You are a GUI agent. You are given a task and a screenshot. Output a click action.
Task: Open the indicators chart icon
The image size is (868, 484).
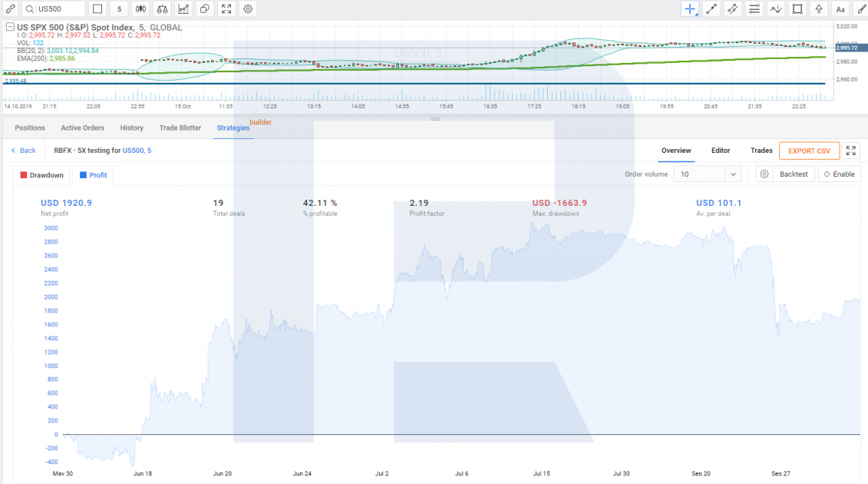183,9
